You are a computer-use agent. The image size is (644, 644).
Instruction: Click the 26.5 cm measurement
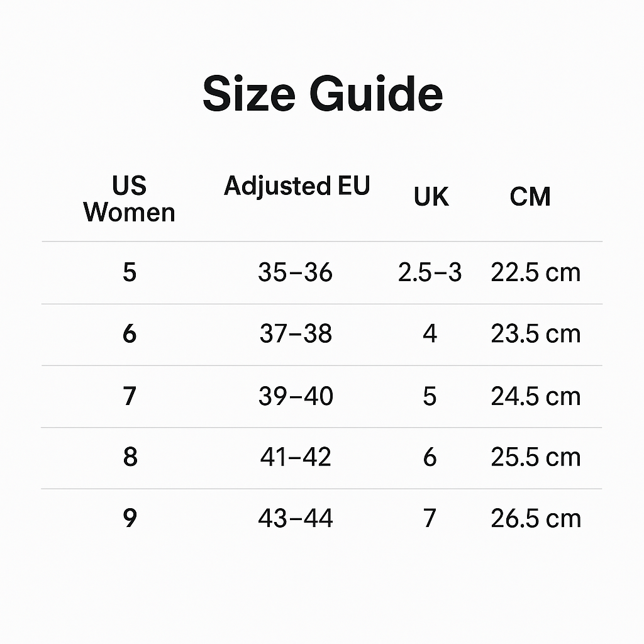535,518
